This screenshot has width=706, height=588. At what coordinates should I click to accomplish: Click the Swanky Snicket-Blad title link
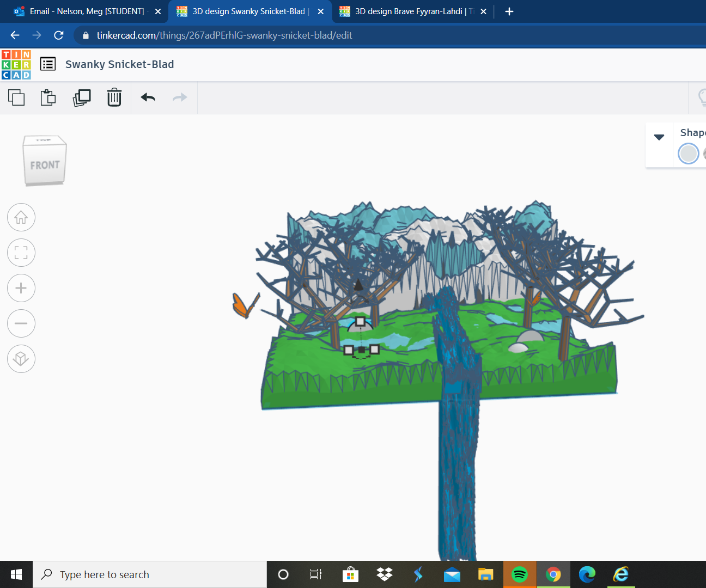coord(119,64)
